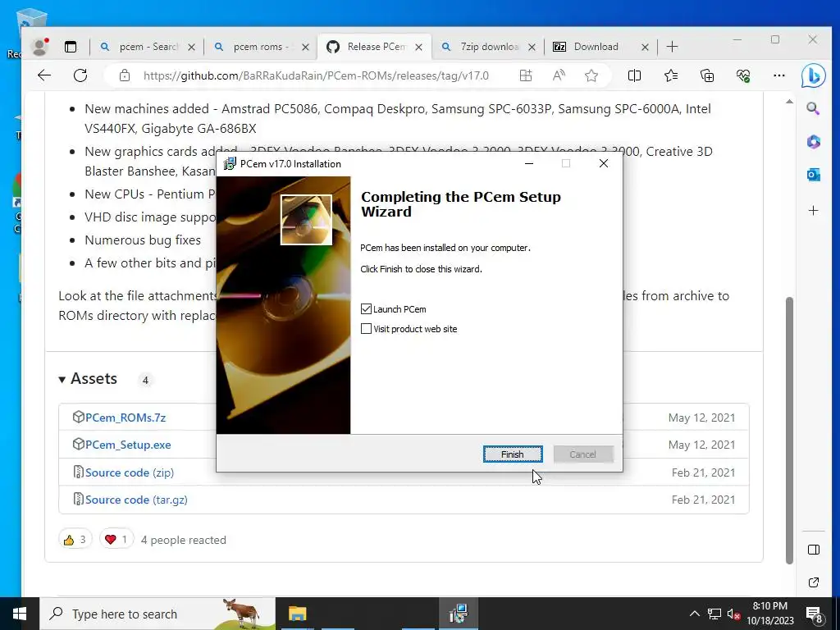Download PCem_ROMs.7z asset
The width and height of the screenshot is (840, 630).
point(126,418)
